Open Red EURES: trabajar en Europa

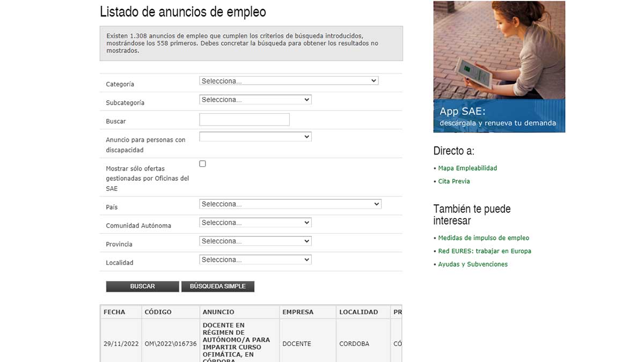coord(485,250)
